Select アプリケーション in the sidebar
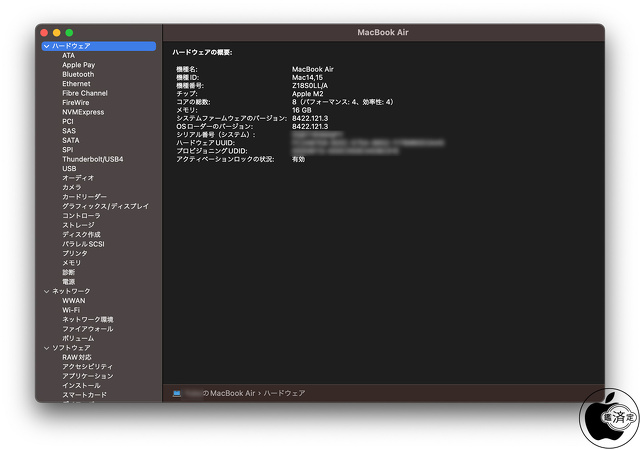The height and width of the screenshot is (449, 640). point(88,376)
